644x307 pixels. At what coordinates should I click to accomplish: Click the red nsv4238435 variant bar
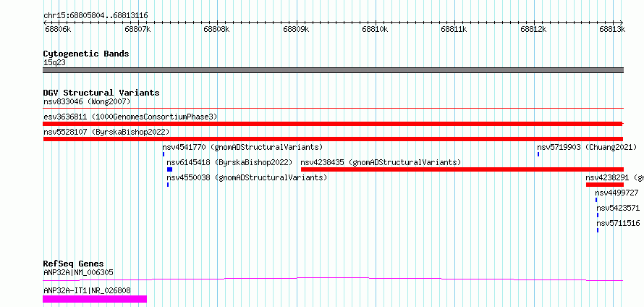click(462, 169)
